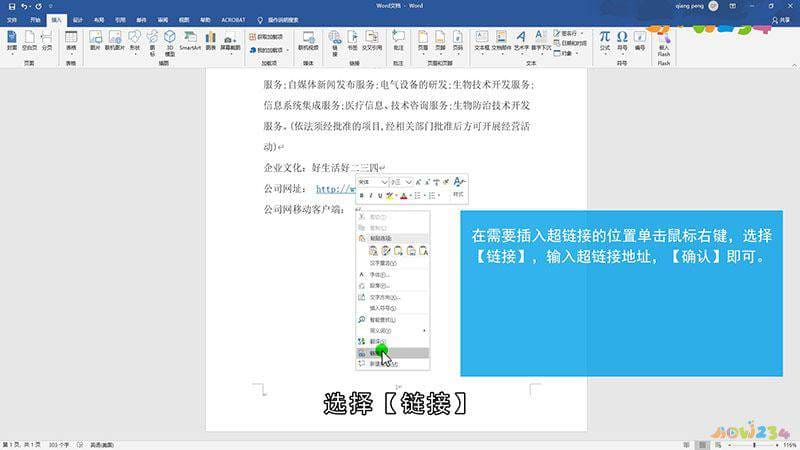Open the Object (对象) dropdown

[x=566, y=53]
